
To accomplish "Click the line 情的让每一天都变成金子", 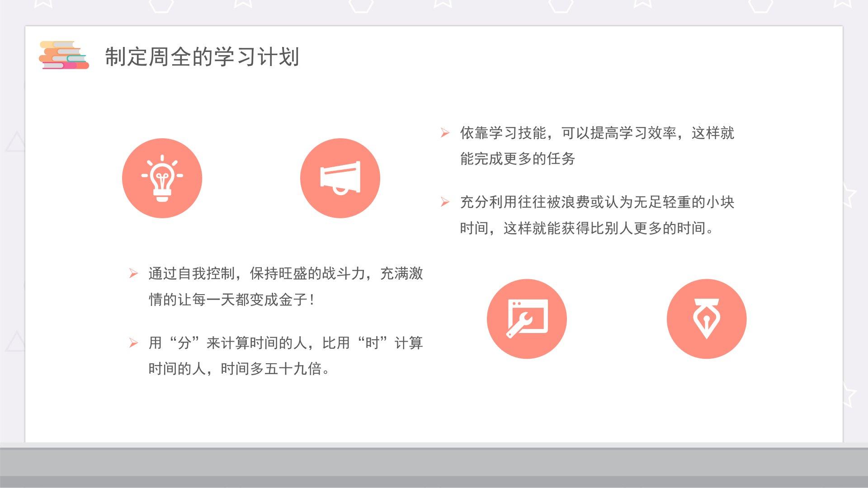I will (231, 300).
